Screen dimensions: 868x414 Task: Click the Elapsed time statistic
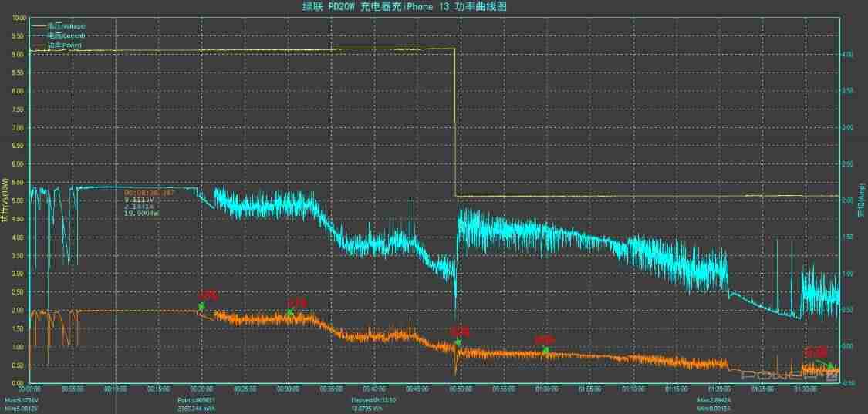(371, 399)
